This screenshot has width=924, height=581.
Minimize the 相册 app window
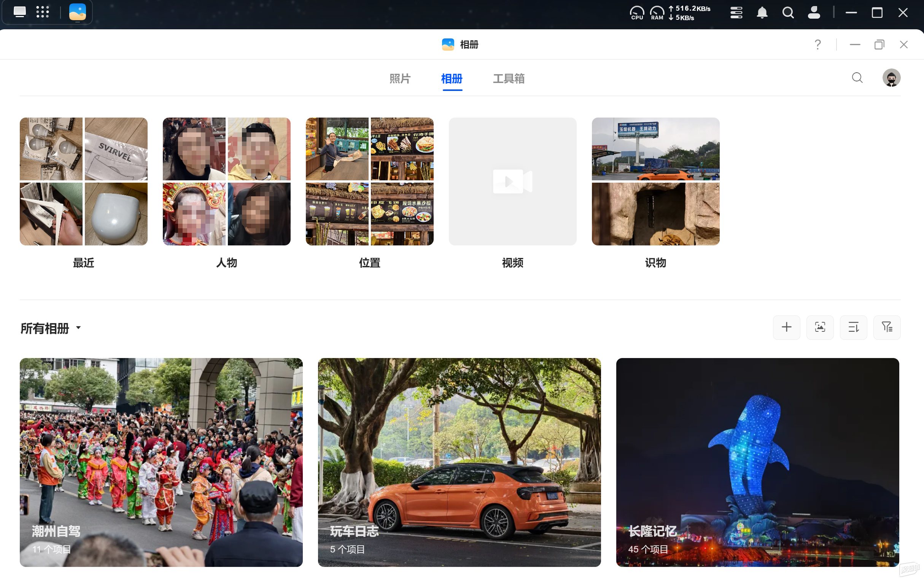coord(854,45)
